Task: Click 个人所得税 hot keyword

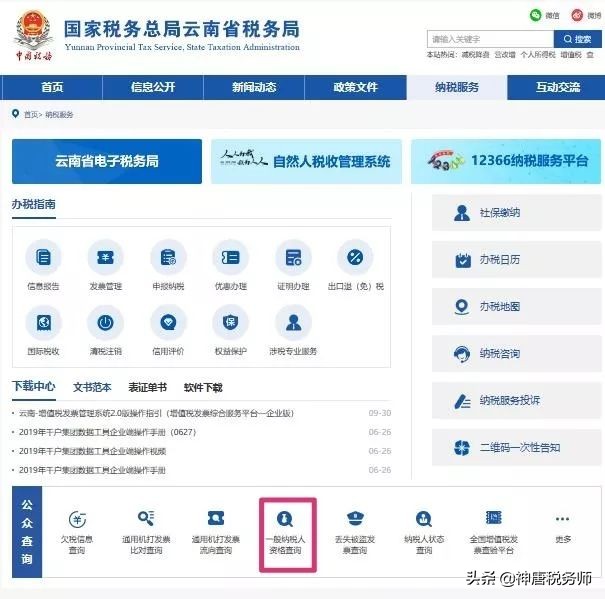Action: click(x=538, y=55)
